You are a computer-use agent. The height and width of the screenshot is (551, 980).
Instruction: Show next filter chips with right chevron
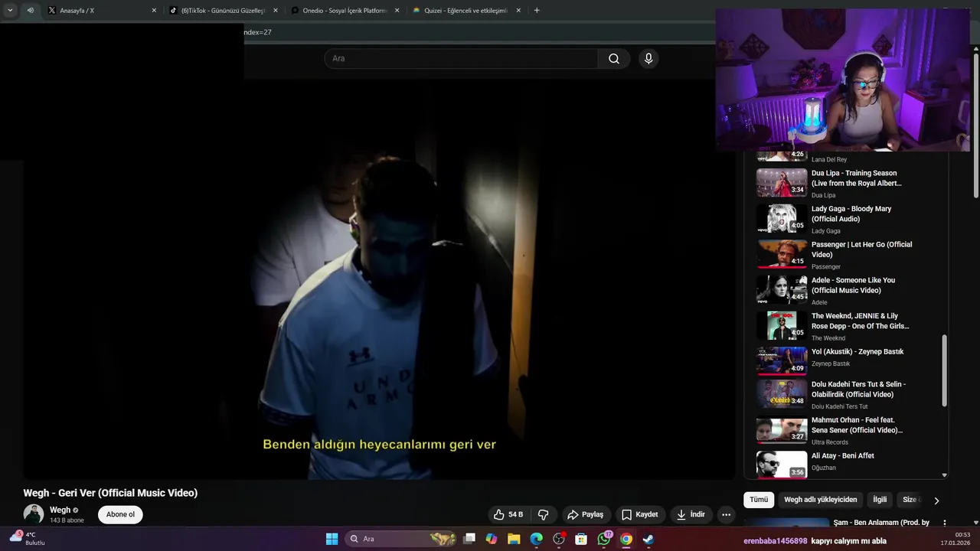[936, 500]
